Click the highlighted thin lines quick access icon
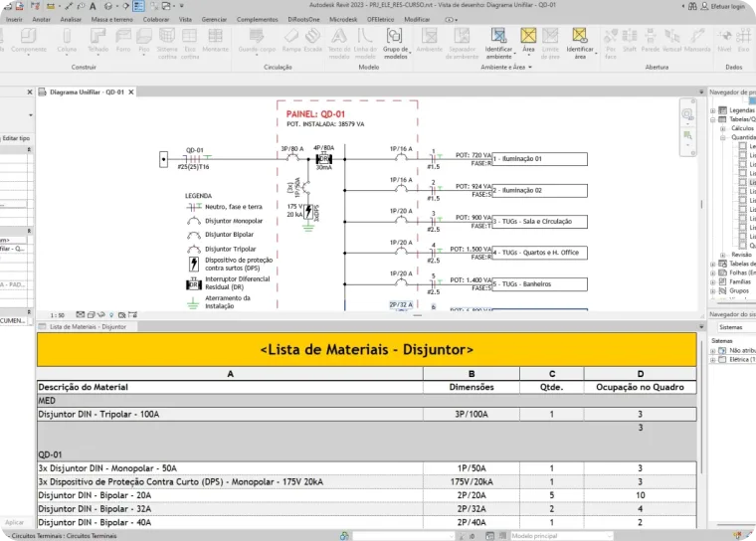 (x=138, y=6)
